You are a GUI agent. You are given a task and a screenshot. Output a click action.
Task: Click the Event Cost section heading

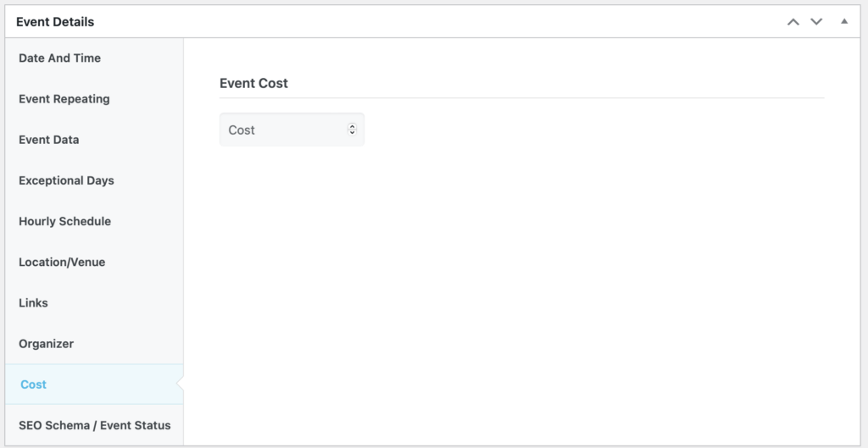click(253, 83)
